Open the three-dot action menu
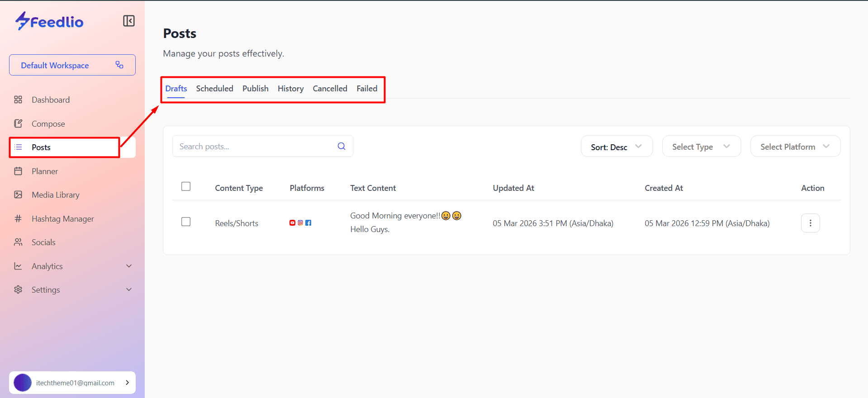Screen dimensions: 868x398 [x=810, y=223]
